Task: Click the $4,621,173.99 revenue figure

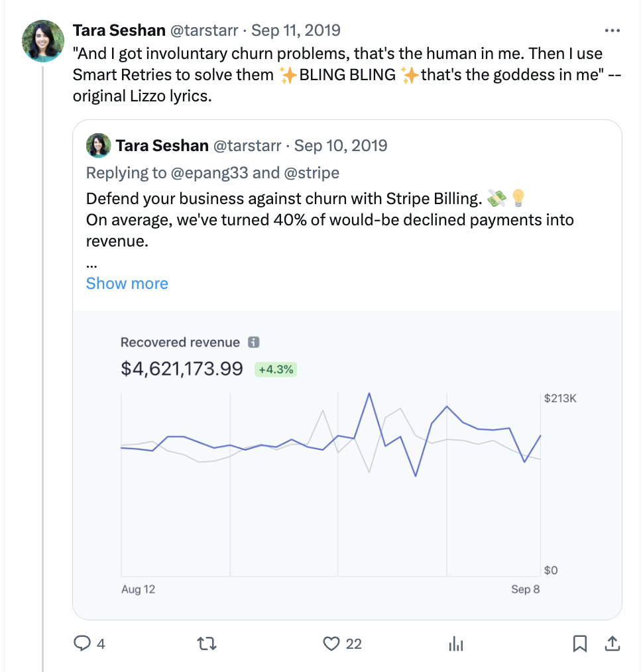Action: pyautogui.click(x=182, y=368)
